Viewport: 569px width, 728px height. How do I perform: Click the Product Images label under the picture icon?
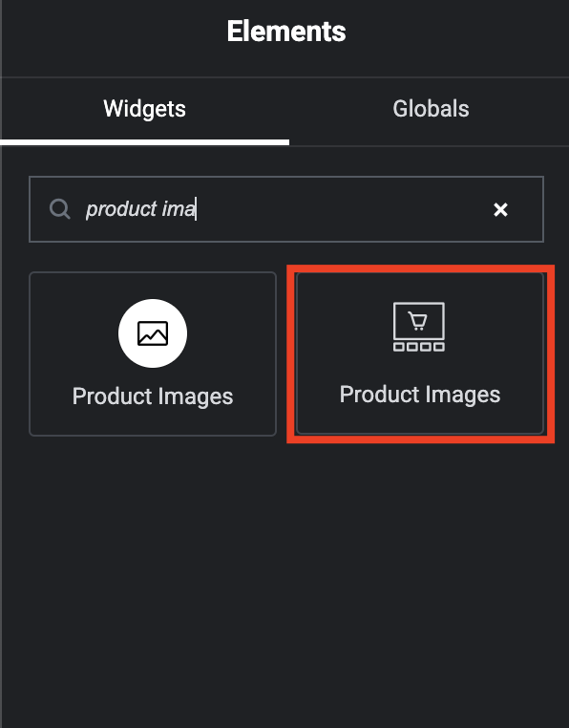point(153,396)
